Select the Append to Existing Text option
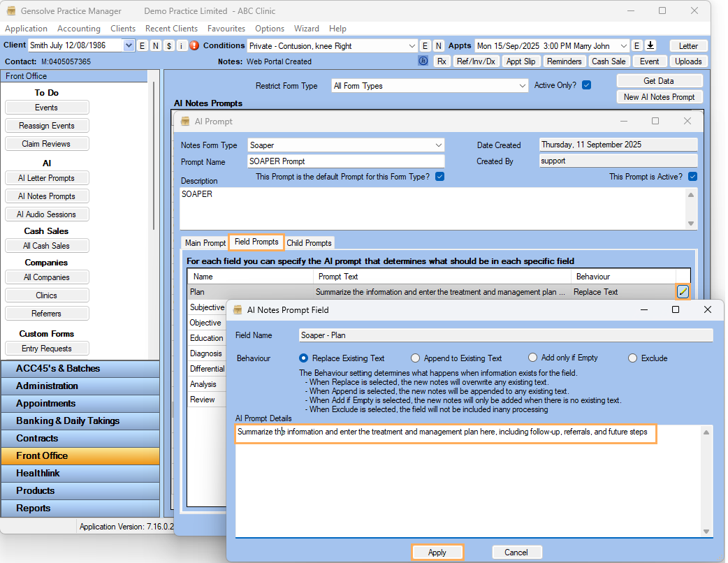Image resolution: width=728 pixels, height=563 pixels. pos(416,358)
